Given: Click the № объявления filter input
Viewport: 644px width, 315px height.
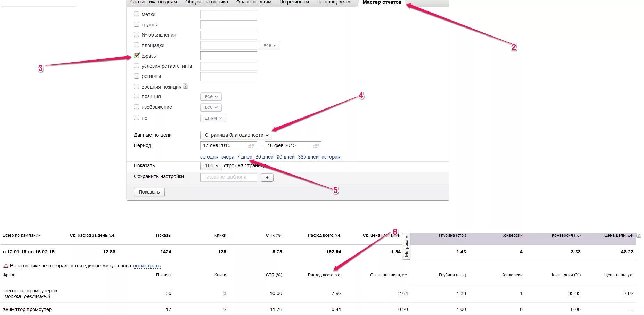Looking at the screenshot, I should (229, 35).
